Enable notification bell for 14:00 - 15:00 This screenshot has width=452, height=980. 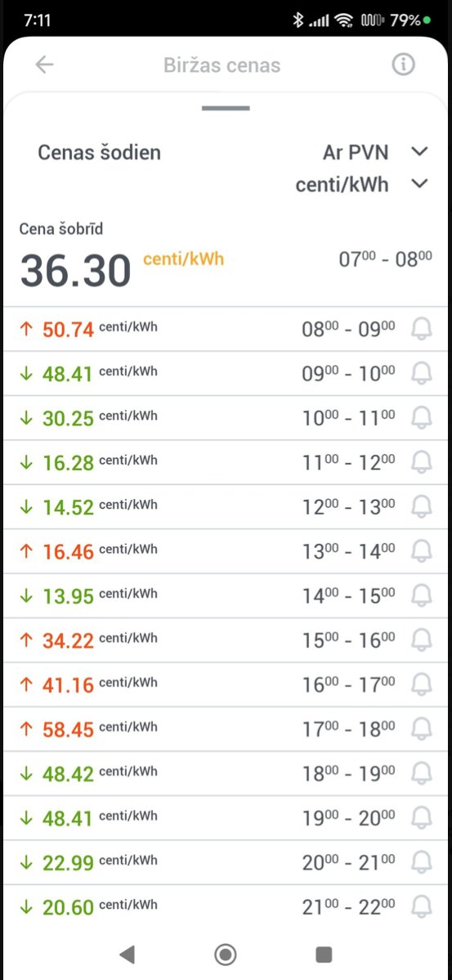click(422, 596)
